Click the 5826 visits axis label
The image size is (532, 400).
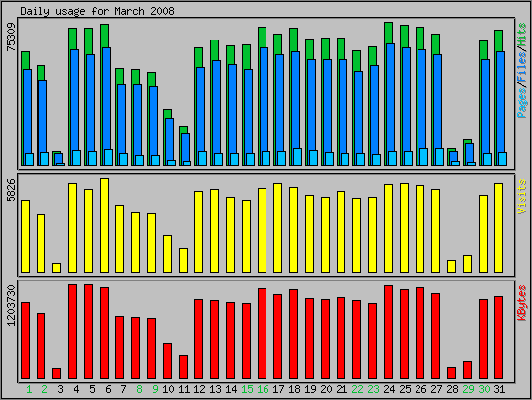point(11,191)
